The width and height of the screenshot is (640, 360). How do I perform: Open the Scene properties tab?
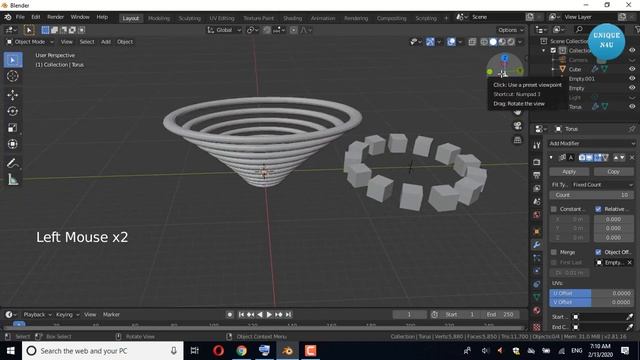[537, 202]
